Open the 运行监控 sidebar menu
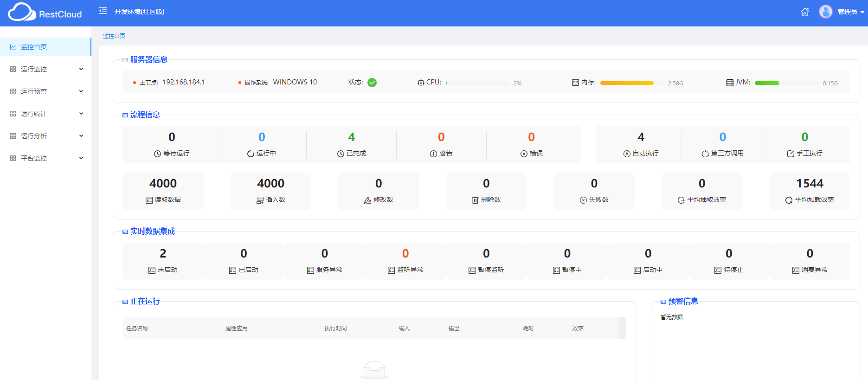868x380 pixels. (45, 69)
